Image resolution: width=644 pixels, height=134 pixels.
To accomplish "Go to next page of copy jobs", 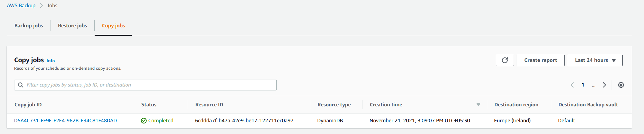I will pos(604,85).
